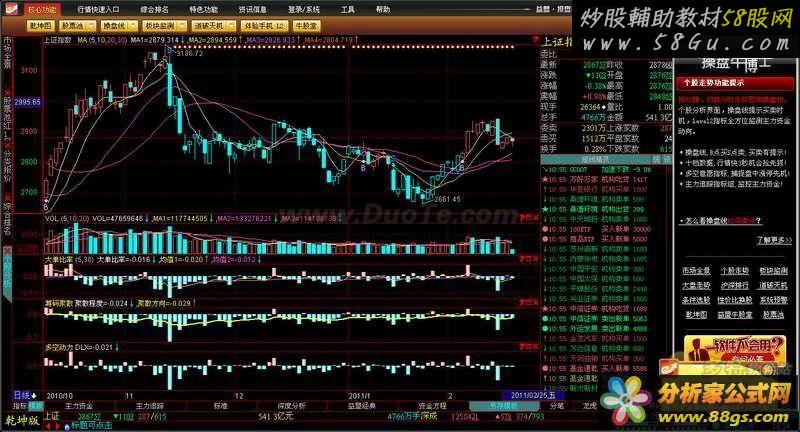
Task: Click the 体验手机 L2 toolbar button
Action: click(264, 26)
